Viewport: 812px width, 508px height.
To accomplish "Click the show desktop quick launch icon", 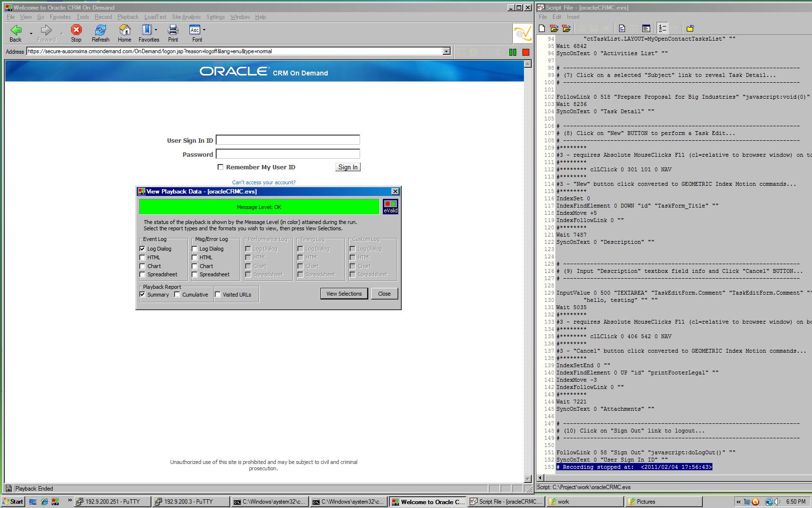I will point(33,502).
